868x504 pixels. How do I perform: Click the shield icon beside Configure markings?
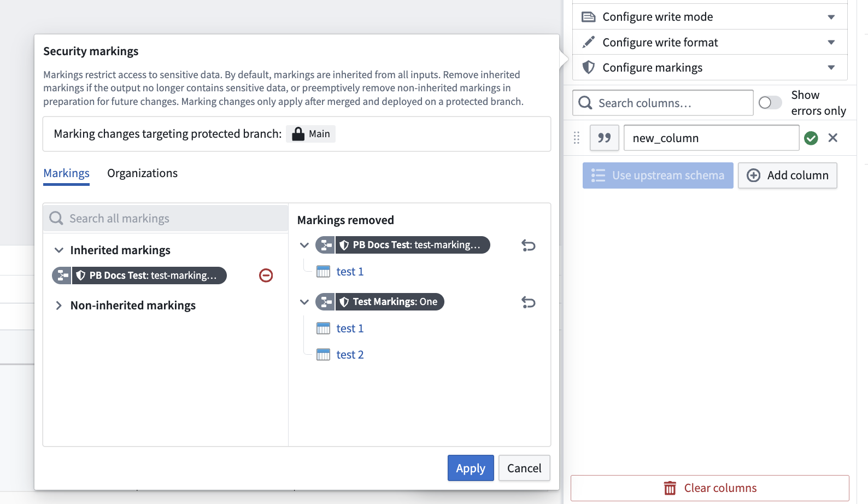click(588, 67)
